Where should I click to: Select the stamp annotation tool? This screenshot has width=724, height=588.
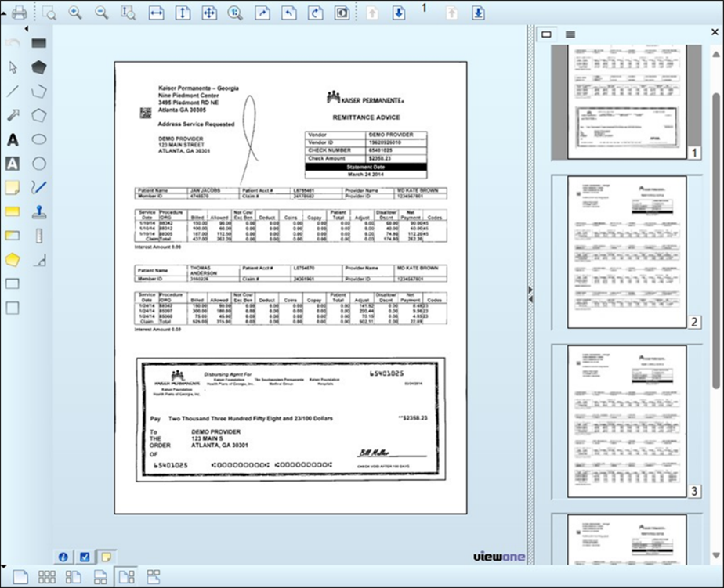38,211
